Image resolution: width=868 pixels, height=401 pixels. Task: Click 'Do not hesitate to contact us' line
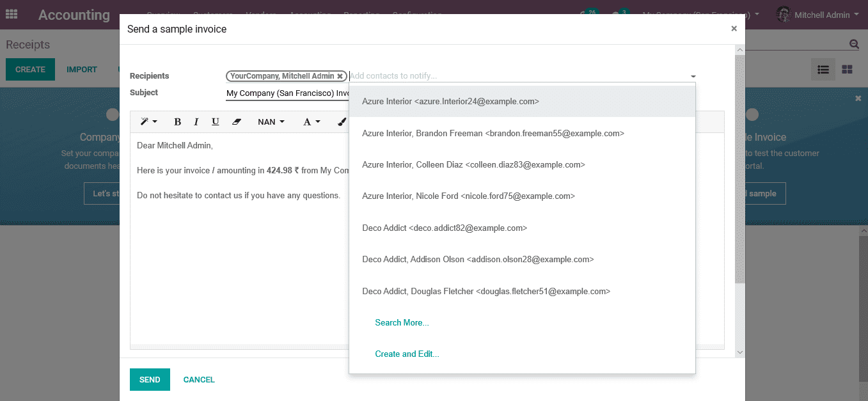point(239,195)
